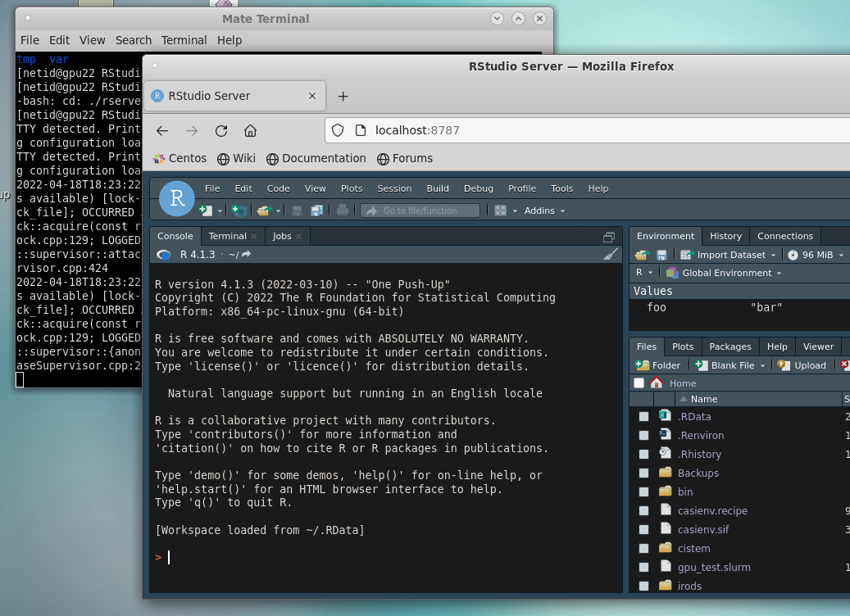Open the recent files dropdown arrow

click(278, 211)
